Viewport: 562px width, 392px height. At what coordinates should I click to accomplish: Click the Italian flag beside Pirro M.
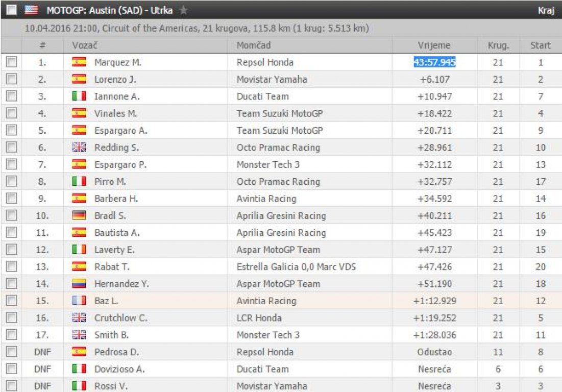click(79, 181)
